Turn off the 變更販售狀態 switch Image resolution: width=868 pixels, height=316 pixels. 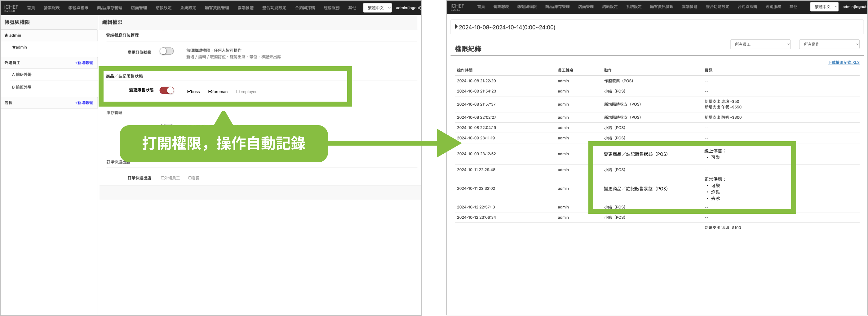[x=166, y=90]
